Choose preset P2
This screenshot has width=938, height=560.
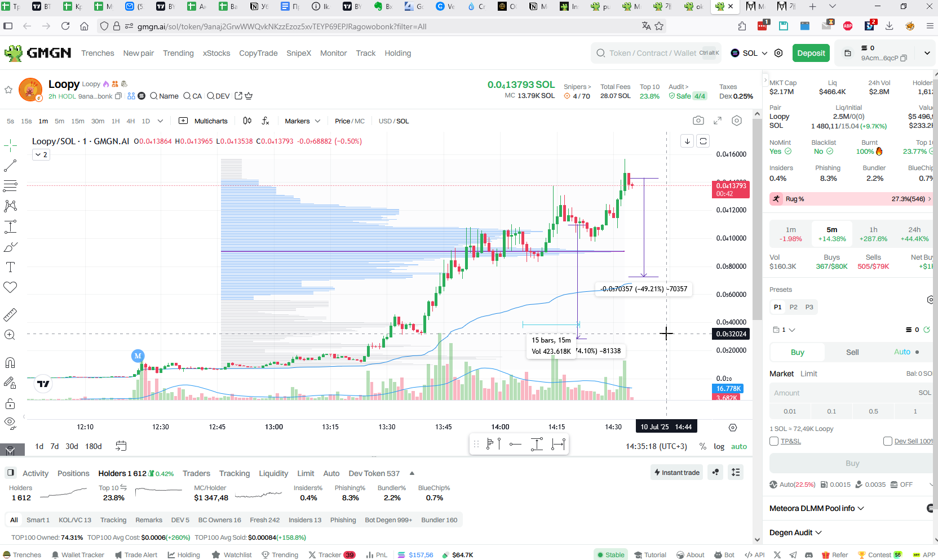pyautogui.click(x=793, y=307)
